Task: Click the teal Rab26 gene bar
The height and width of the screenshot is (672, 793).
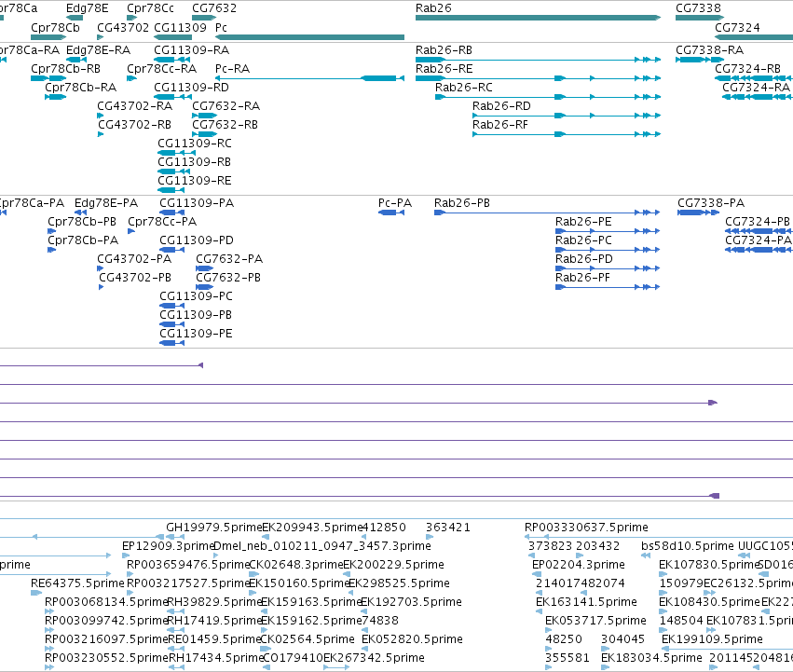Action: [x=538, y=18]
